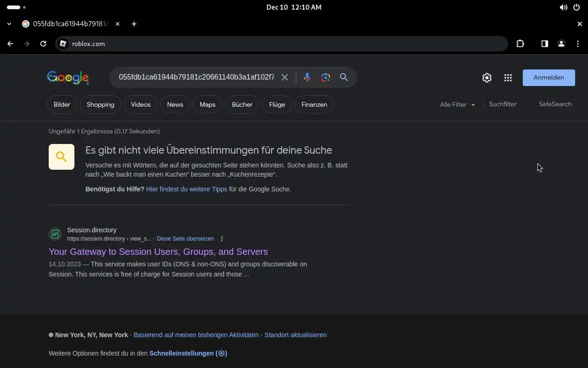Image resolution: width=588 pixels, height=368 pixels.
Task: Start voice search with the microphone
Action: pyautogui.click(x=307, y=77)
